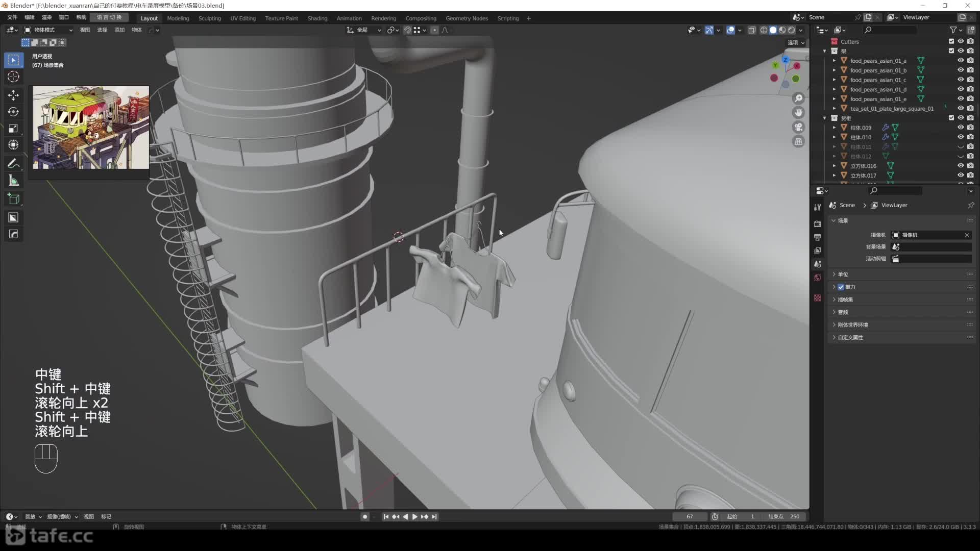Toggle viewport gizmos button
980x551 pixels.
pyautogui.click(x=709, y=30)
